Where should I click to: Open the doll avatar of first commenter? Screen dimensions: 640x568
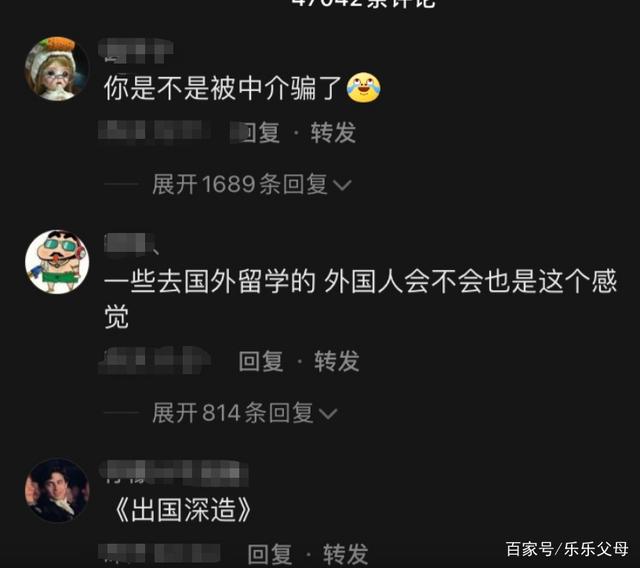pos(57,69)
